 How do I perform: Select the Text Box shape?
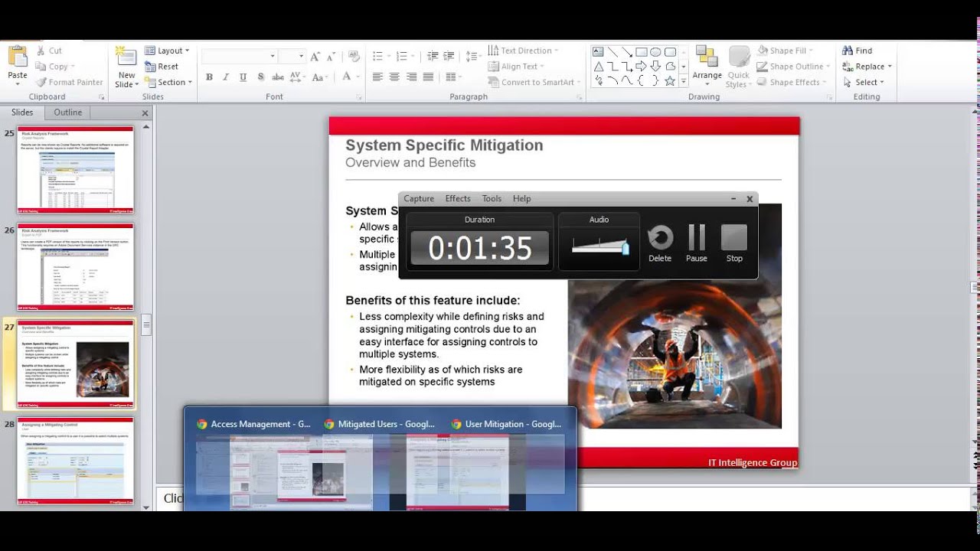pyautogui.click(x=598, y=52)
